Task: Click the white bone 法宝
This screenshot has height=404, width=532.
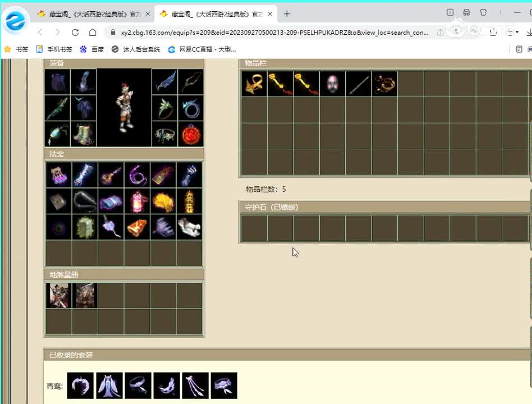Action: (x=189, y=227)
